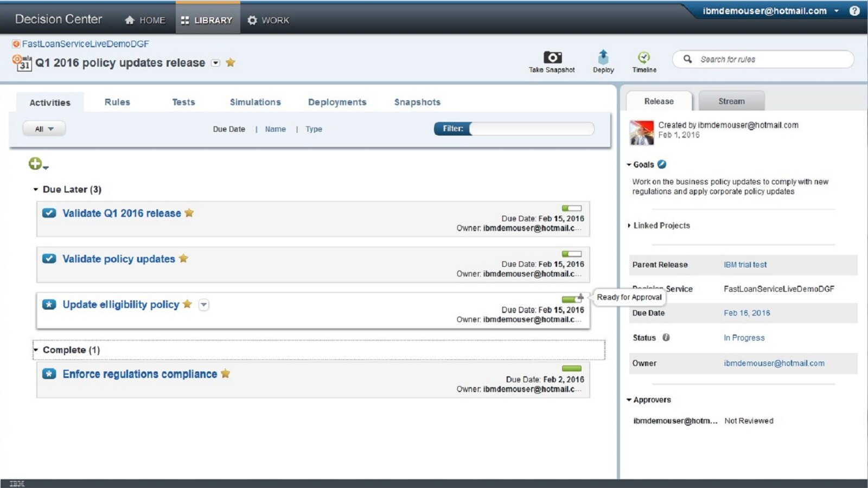This screenshot has height=488, width=868.
Task: Toggle star on Enforce regulations compliance
Action: [225, 374]
